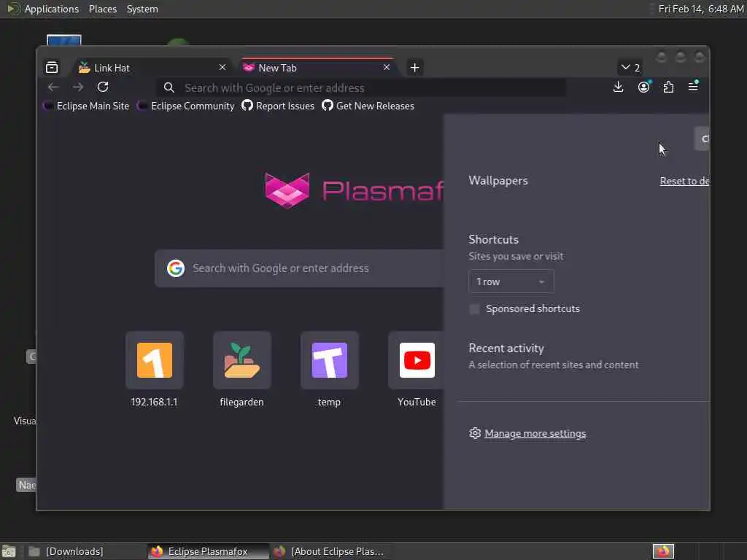Open the Downloads panel
Screen dimensions: 747x560
coord(618,87)
